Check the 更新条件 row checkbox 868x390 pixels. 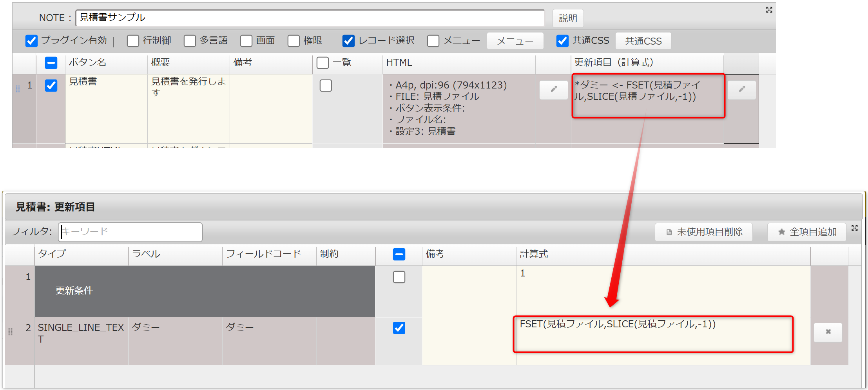pyautogui.click(x=399, y=277)
